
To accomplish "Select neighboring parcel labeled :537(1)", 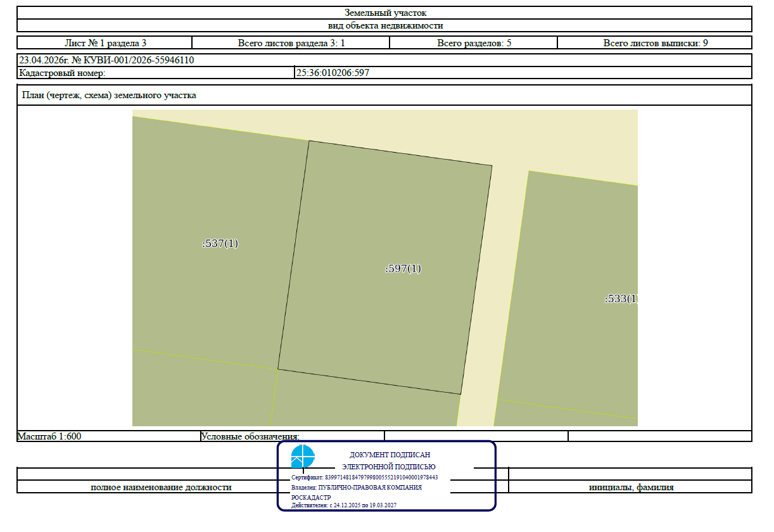I will click(x=220, y=243).
